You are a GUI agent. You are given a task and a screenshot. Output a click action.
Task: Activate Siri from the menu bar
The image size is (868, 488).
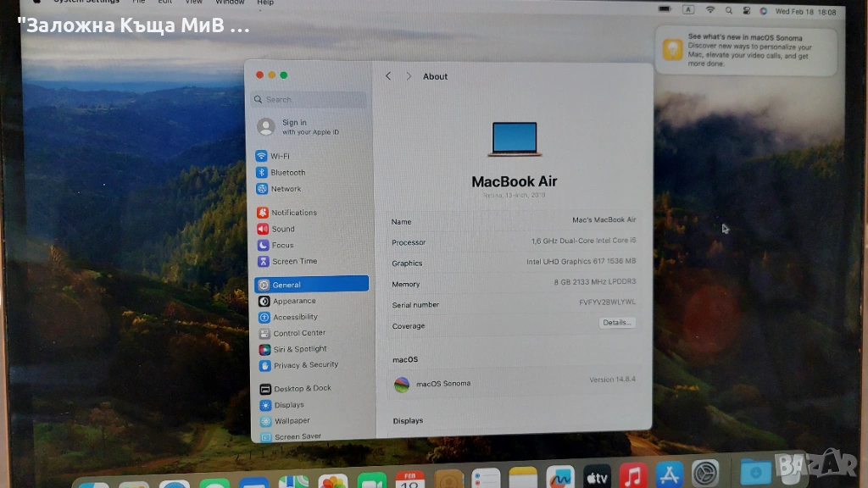(764, 11)
